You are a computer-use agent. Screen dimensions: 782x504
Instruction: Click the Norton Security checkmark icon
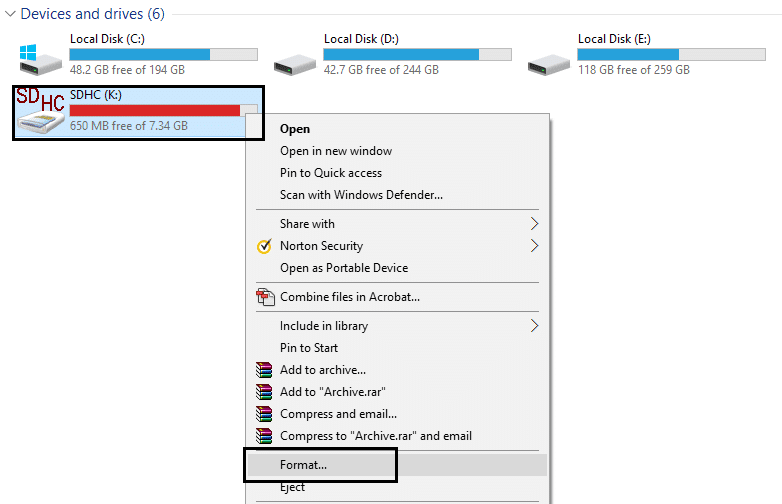click(x=264, y=247)
